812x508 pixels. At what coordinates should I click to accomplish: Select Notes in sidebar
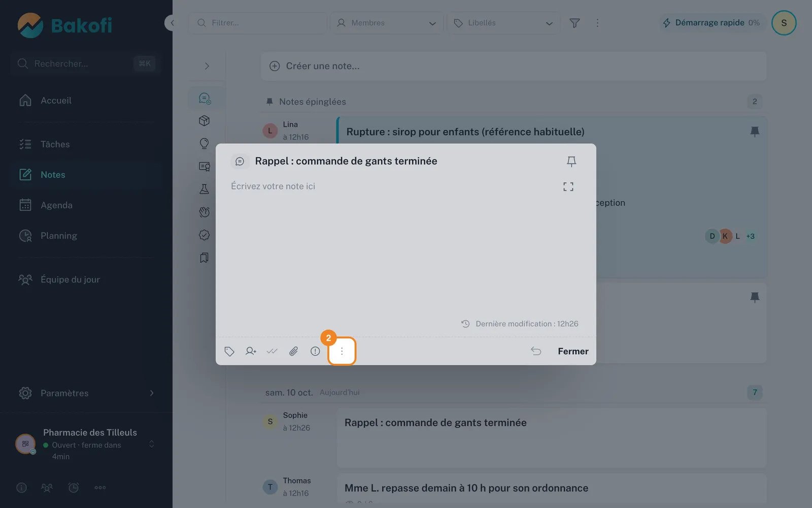click(x=86, y=175)
